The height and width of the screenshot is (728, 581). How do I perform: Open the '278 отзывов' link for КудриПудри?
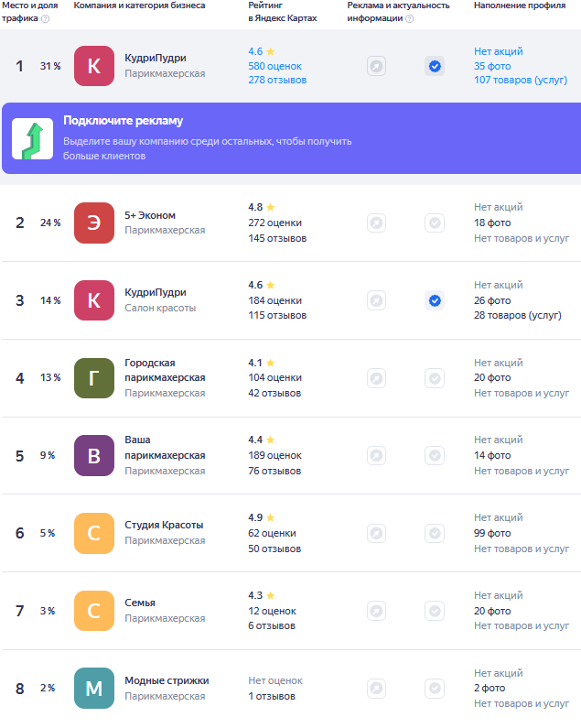pos(277,80)
